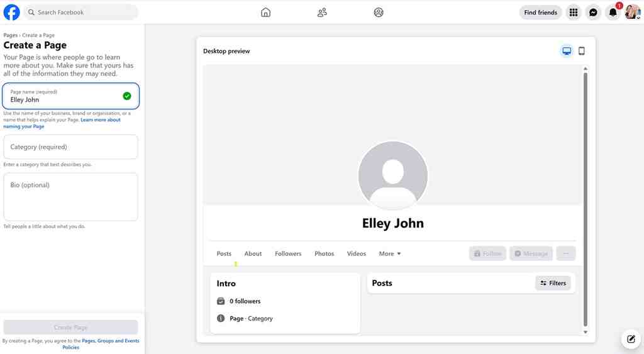
Task: Select the About tab in preview
Action: (253, 254)
